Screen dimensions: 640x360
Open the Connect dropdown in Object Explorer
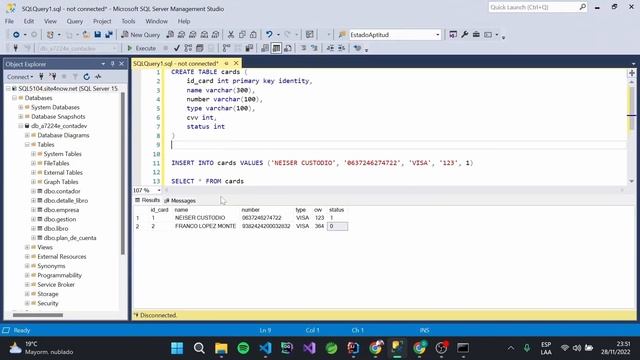coord(19,77)
